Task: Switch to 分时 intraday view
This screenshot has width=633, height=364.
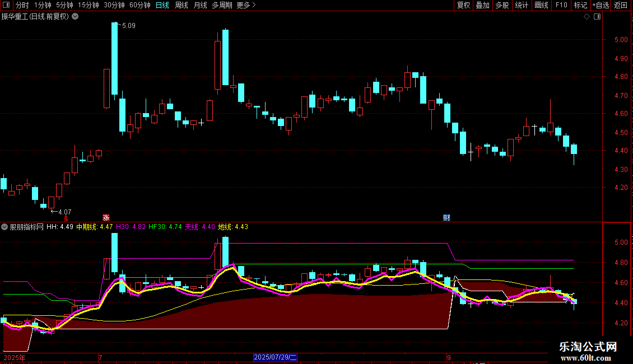Action: click(x=22, y=5)
